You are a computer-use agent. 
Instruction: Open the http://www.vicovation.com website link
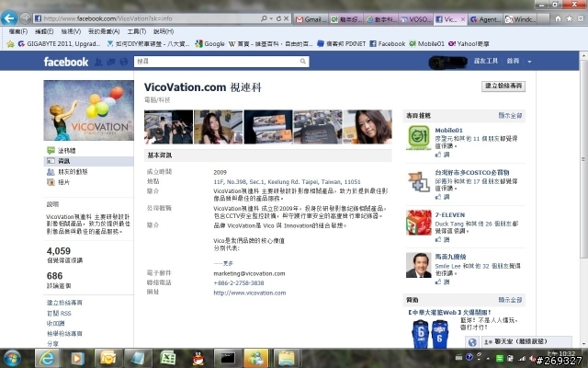[249, 293]
